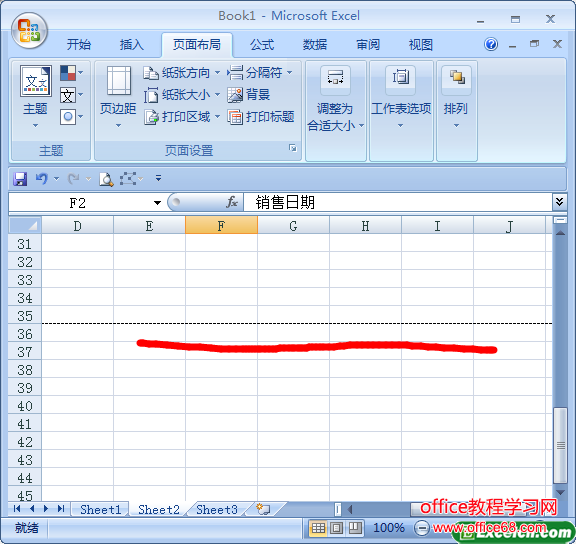Click the 100% zoom level
576x544 pixels.
click(x=389, y=528)
